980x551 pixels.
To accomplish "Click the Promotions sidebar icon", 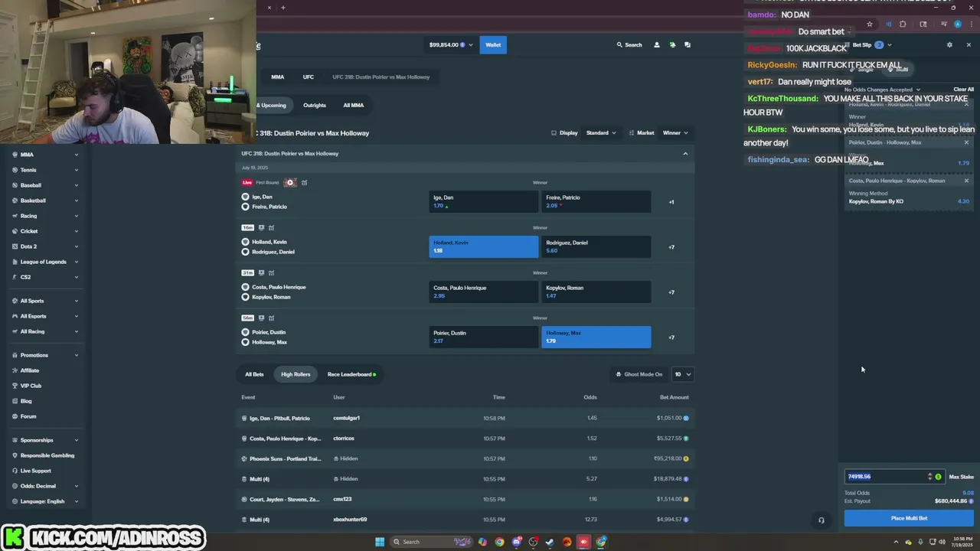I will tap(15, 355).
